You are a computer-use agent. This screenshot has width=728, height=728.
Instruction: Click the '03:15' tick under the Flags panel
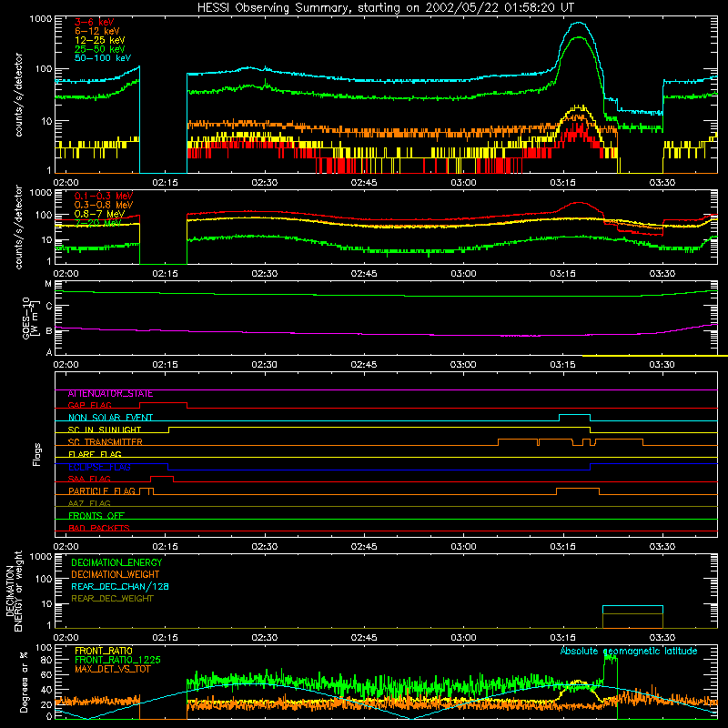point(562,547)
